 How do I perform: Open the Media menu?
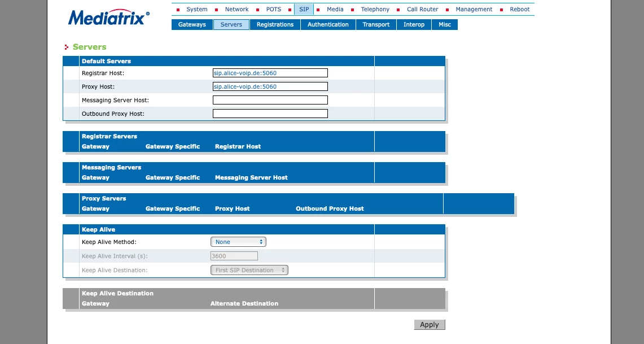335,9
